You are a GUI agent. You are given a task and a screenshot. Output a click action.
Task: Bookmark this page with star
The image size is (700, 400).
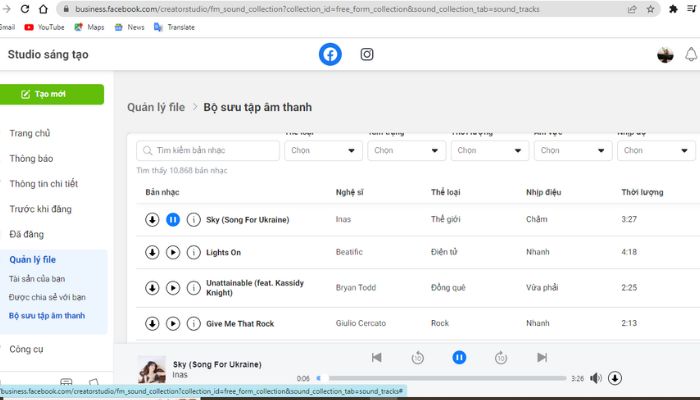click(650, 9)
